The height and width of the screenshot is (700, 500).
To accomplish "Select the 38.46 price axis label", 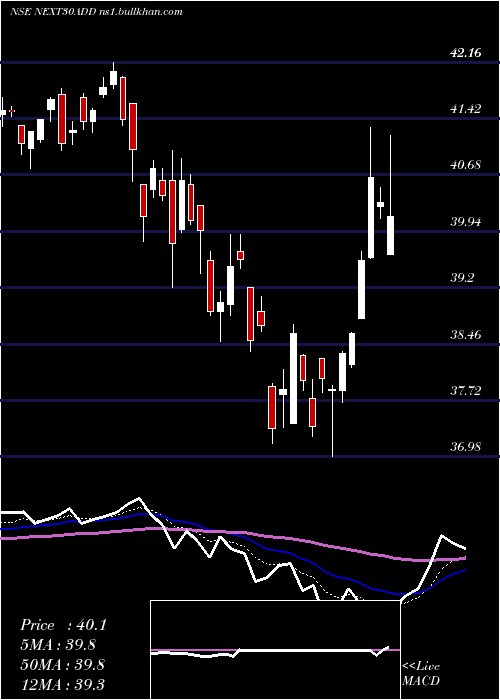I will click(x=466, y=334).
